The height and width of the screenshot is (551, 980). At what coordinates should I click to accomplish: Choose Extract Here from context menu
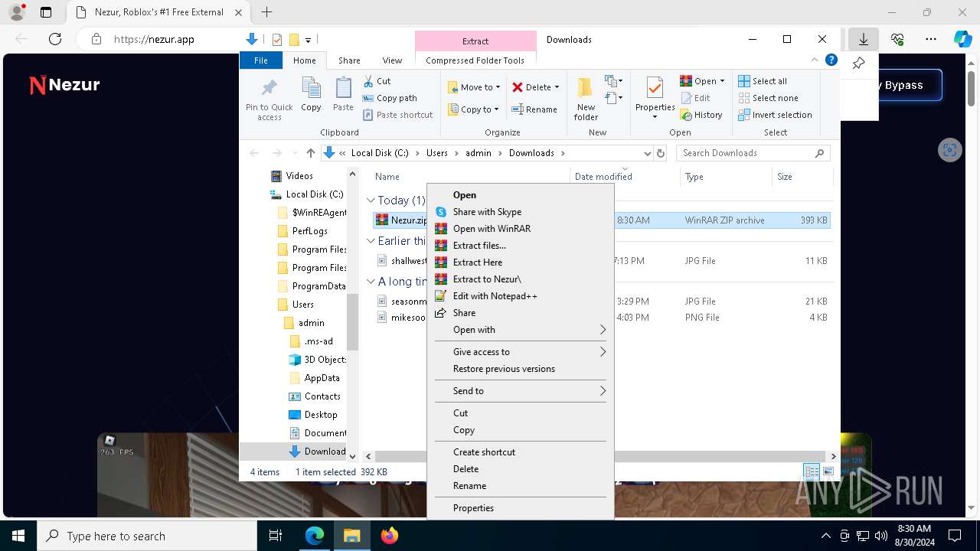pyautogui.click(x=520, y=262)
